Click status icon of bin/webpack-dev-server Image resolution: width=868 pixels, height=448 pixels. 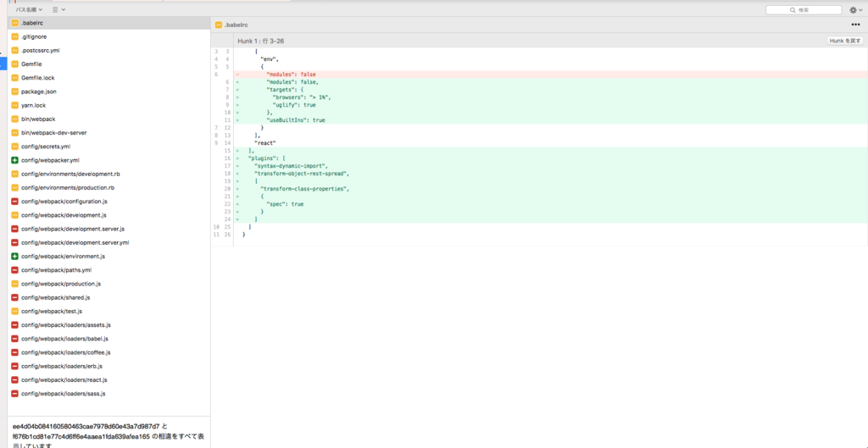[x=15, y=133]
